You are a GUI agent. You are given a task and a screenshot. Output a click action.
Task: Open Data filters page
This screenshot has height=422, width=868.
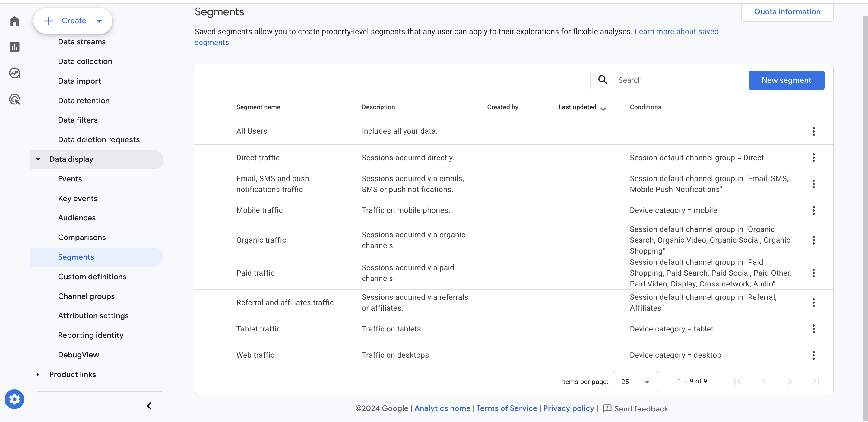[x=78, y=120]
